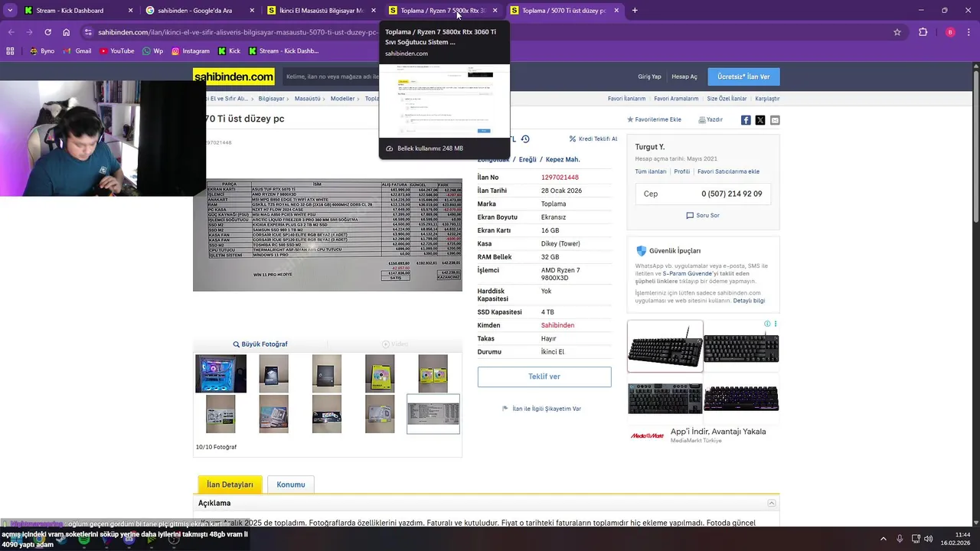
Task: Open the Chrome profile avatar
Action: 950,32
